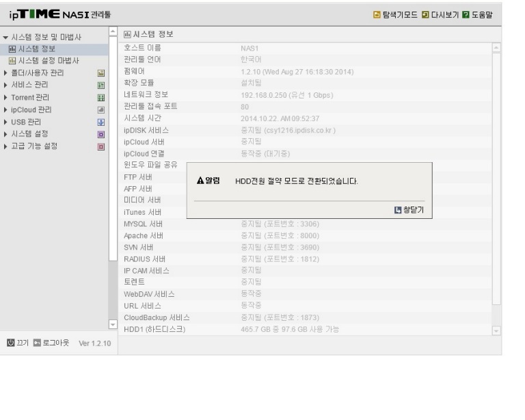Click the 관리툴 언어 value 한국어
The image size is (525, 420).
pos(251,60)
